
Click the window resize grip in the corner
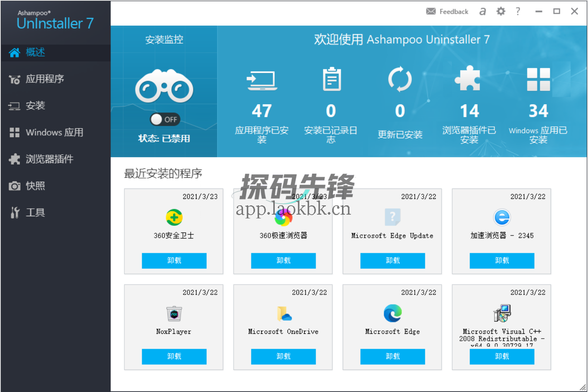[x=583, y=387]
